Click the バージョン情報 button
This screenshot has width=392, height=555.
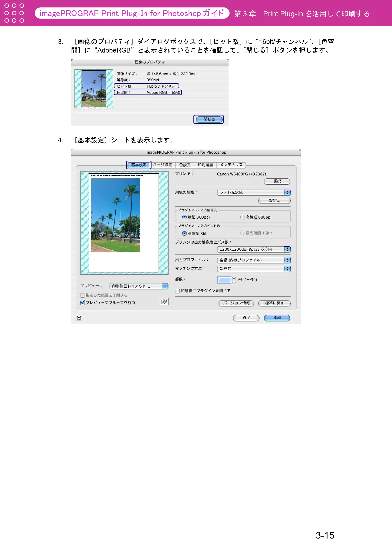coord(236,303)
